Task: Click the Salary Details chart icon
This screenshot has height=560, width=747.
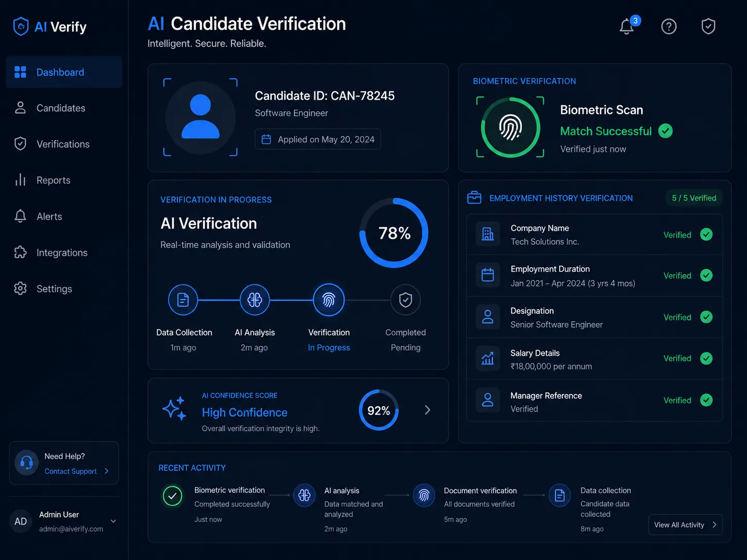Action: click(x=488, y=358)
